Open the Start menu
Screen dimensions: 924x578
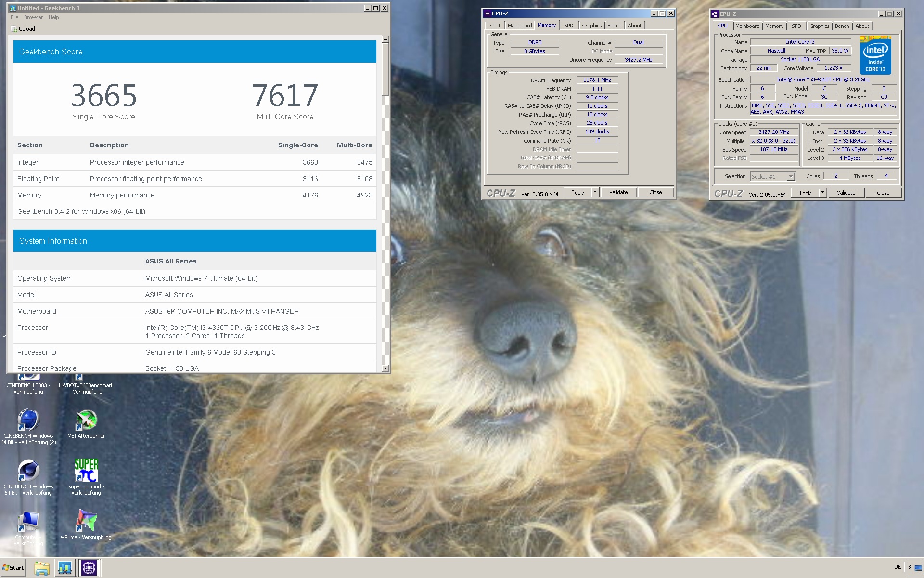[x=13, y=568]
